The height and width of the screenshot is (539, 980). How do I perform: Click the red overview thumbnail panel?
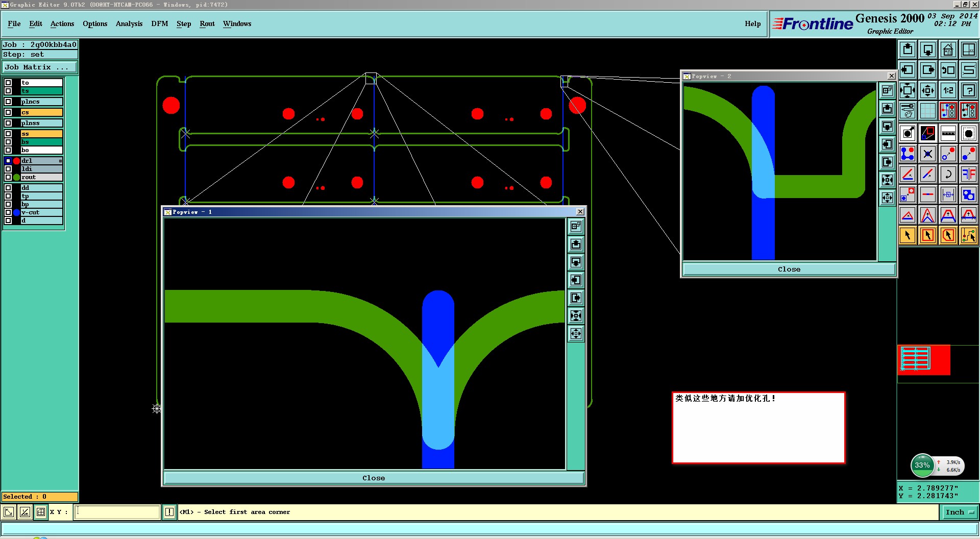click(x=924, y=360)
